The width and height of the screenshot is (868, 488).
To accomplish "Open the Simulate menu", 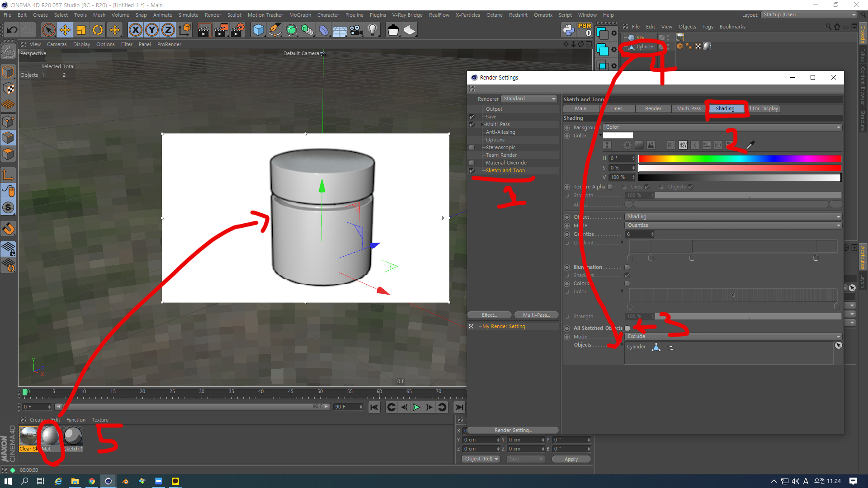I will [x=188, y=15].
